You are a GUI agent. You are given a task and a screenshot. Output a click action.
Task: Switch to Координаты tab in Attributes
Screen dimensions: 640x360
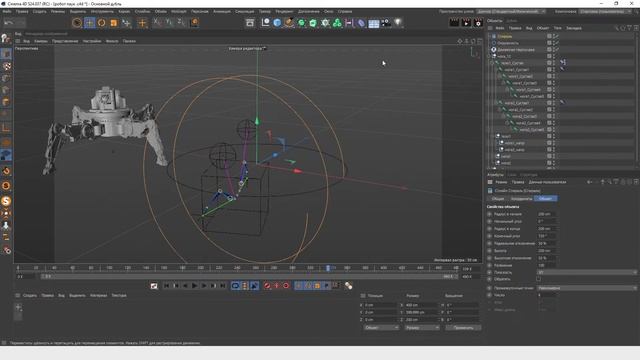521,199
